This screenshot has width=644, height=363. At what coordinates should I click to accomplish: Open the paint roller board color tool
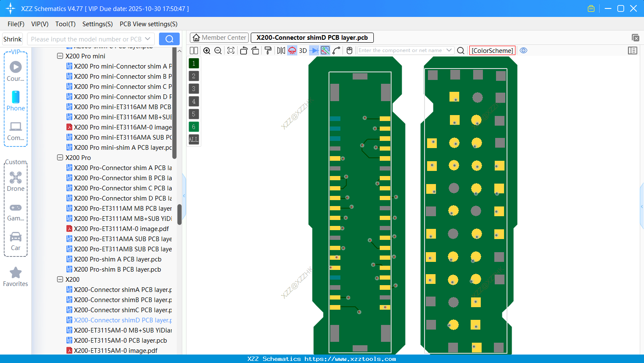click(268, 50)
